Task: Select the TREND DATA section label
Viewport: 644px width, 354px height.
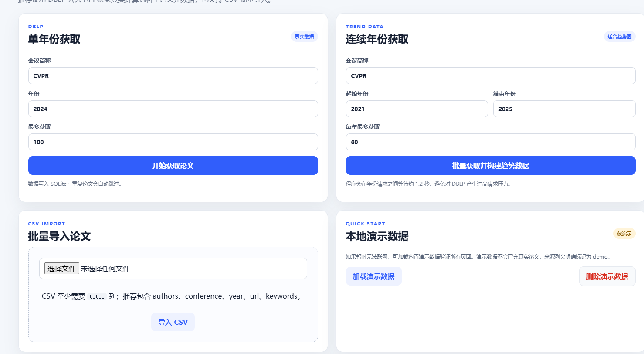Action: coord(365,27)
